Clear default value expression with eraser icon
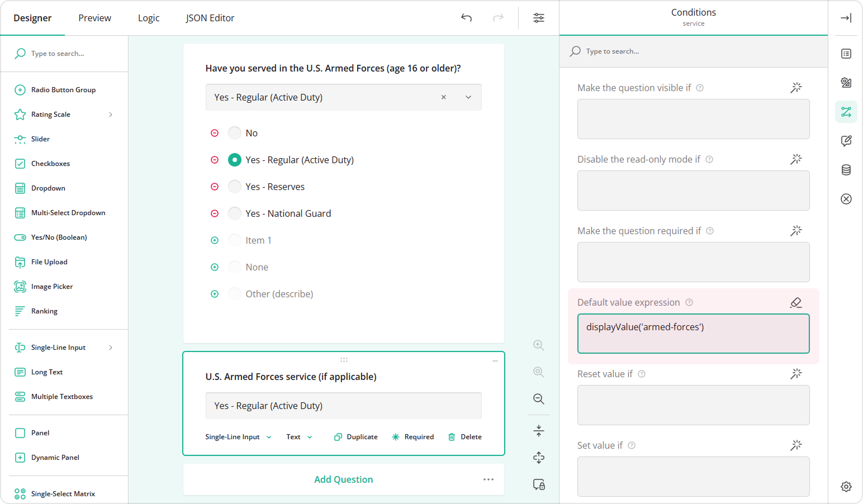Screen dimensions: 863x504 pyautogui.click(x=796, y=302)
